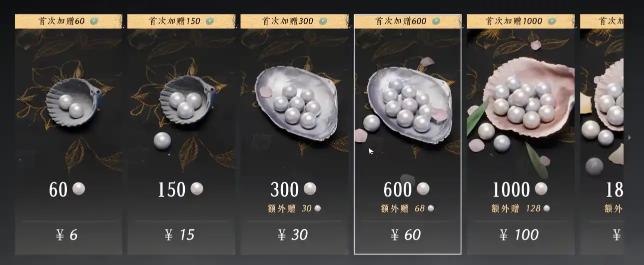
Task: Click the pearl icon beside 60
Action: [79, 189]
